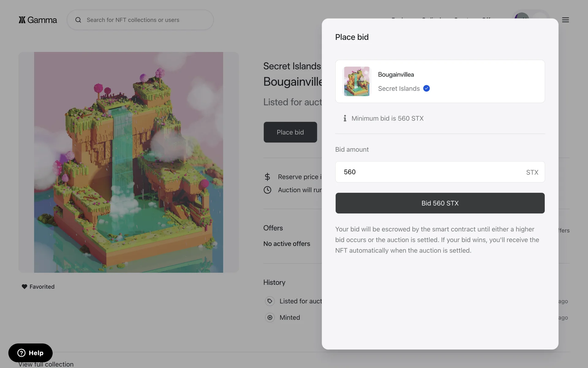Click the Gamma logo
The width and height of the screenshot is (588, 368).
click(38, 20)
